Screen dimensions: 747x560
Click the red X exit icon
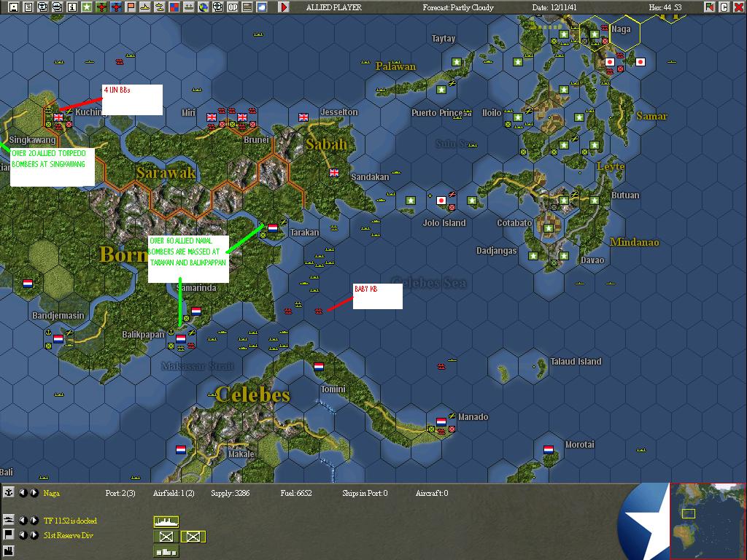[x=739, y=7]
